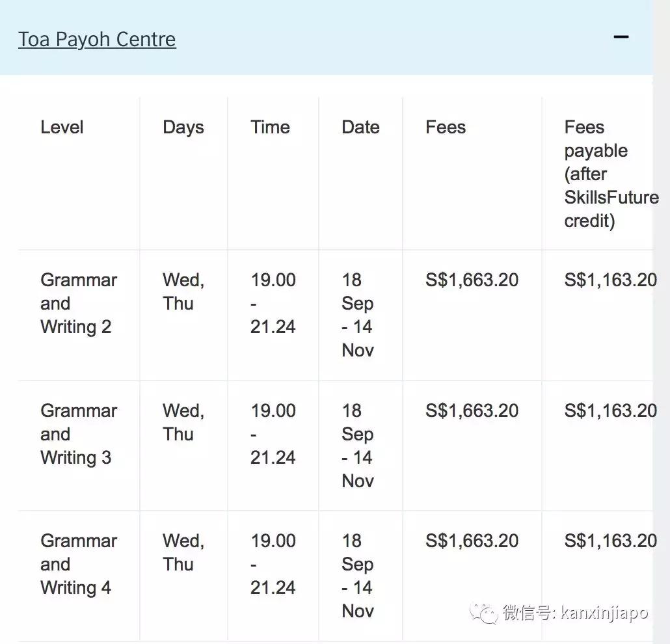Click the Time column header

click(270, 127)
